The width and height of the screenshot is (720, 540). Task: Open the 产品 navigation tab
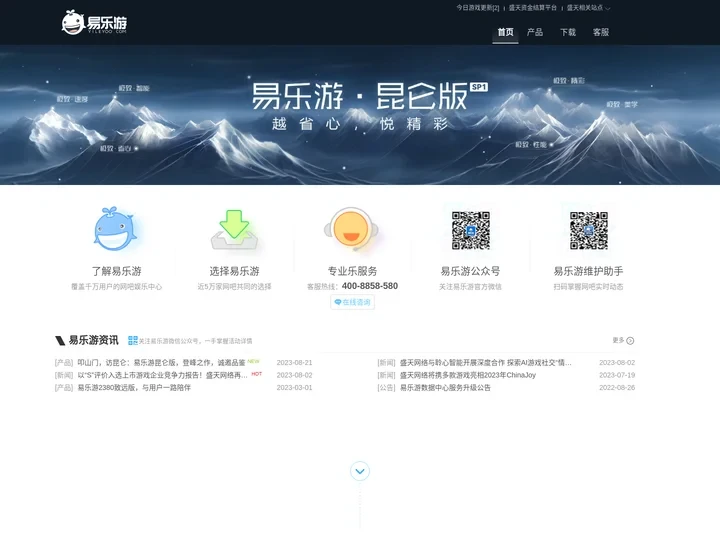click(535, 32)
